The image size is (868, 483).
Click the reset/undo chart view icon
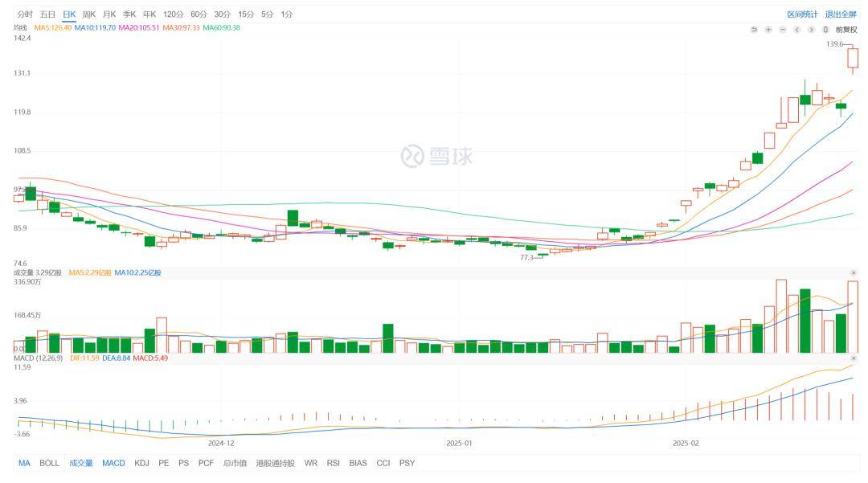tap(753, 29)
